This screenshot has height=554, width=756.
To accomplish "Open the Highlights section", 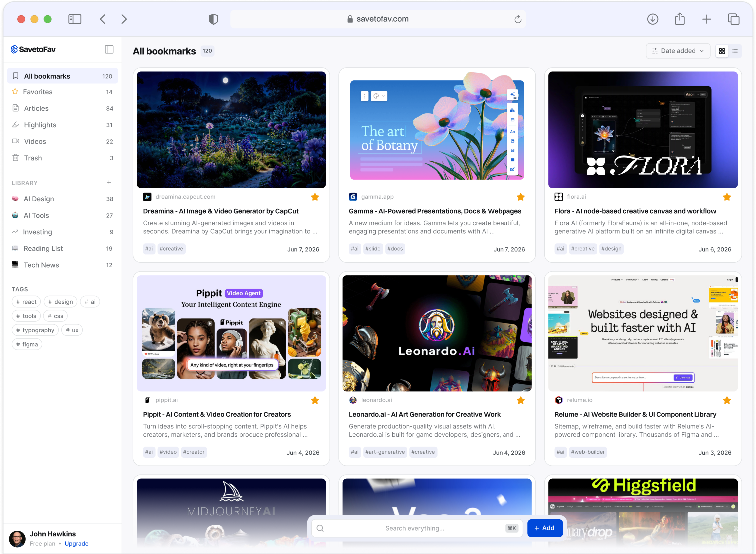I will (63, 125).
